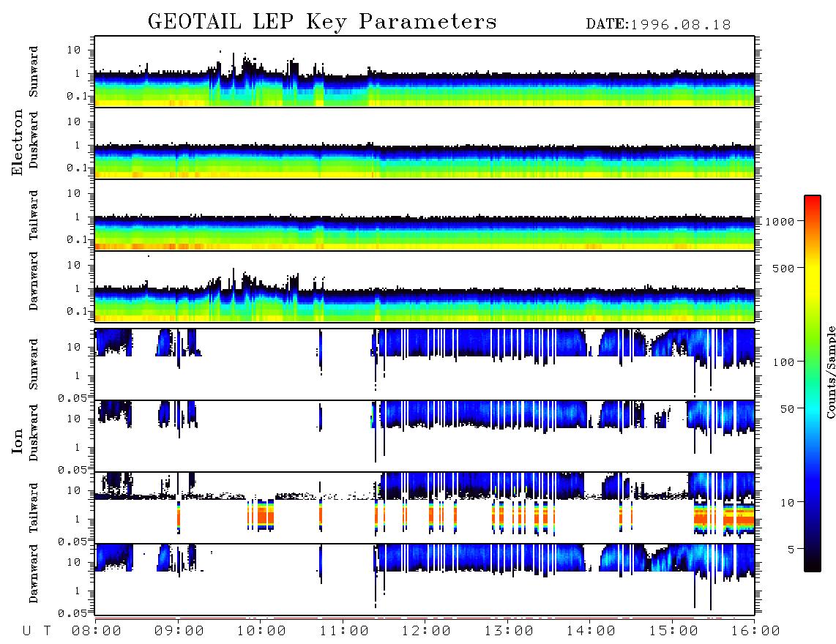Click the "09:00" time tick label
The height and width of the screenshot is (644, 836).
[179, 632]
